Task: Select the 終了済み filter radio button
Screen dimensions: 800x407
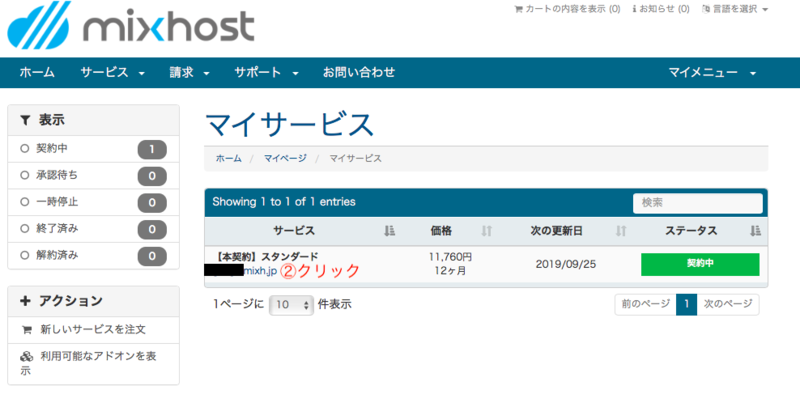Action: point(24,229)
